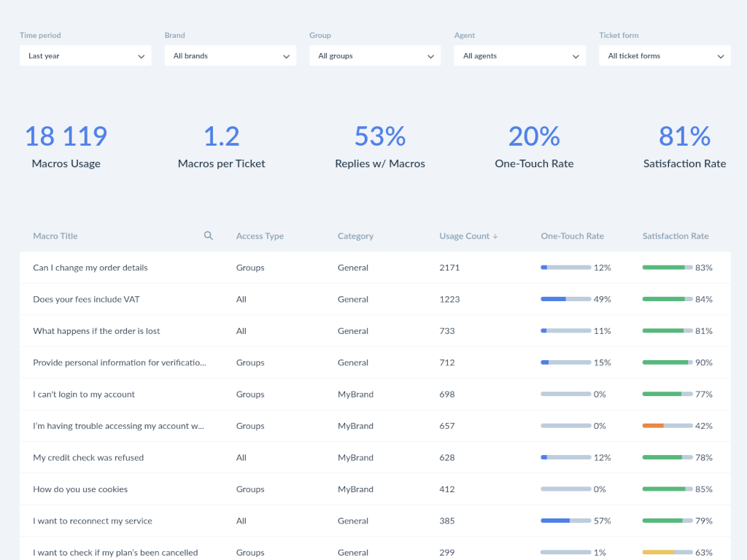Sort by the Category column header

[x=355, y=236]
